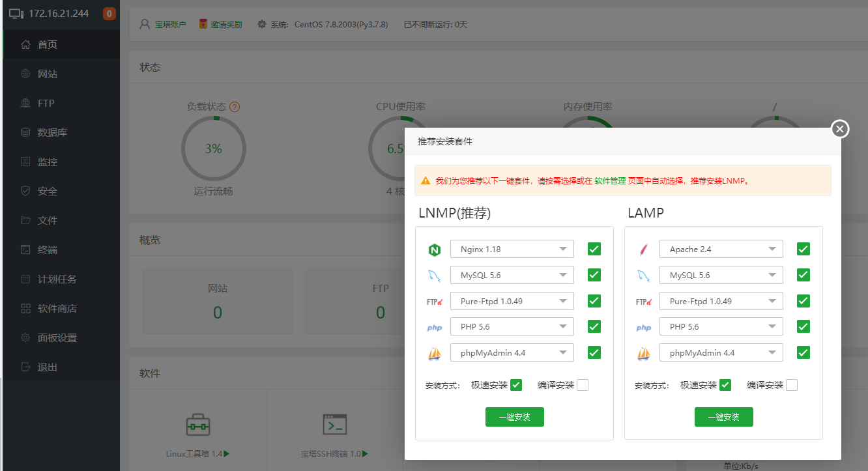The width and height of the screenshot is (868, 471).
Task: Open the 邀请奖励 link
Action: pyautogui.click(x=226, y=24)
